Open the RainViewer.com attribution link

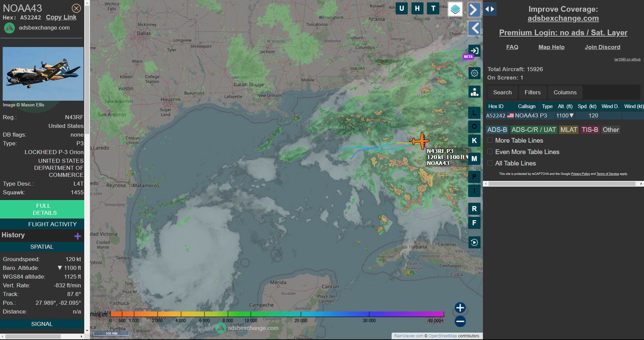[x=408, y=336]
